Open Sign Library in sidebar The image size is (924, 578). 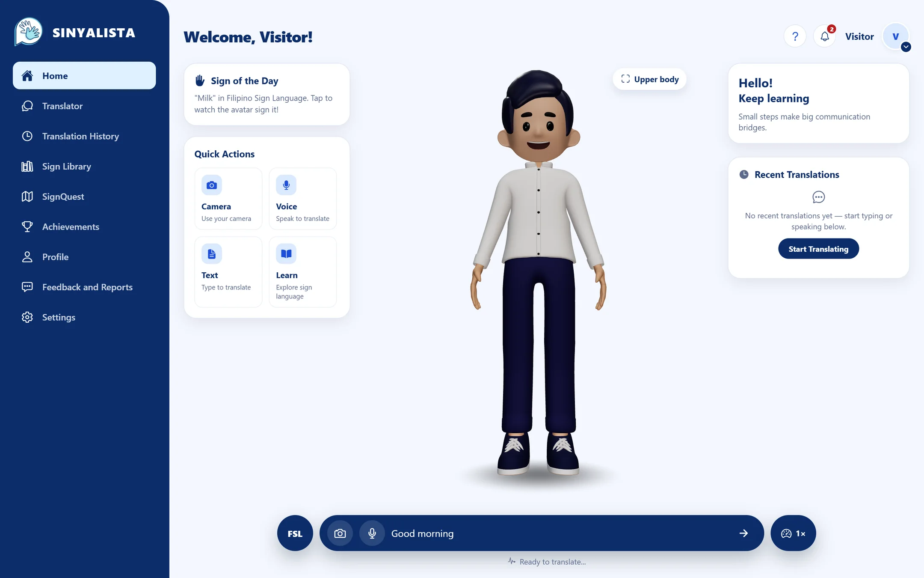coord(84,167)
